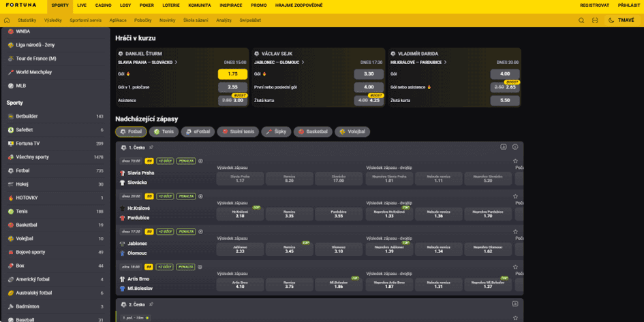This screenshot has width=644, height=322.
Task: Open BB betbuilder badge for Artis Brno match
Action: pyautogui.click(x=149, y=267)
